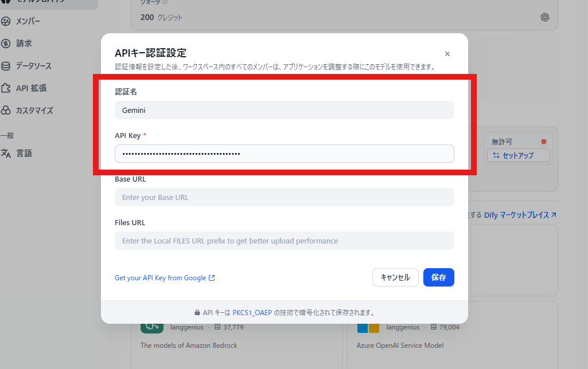This screenshot has height=369, width=588.
Task: Click the Azure OpenAI Service icon
Action: pos(368,327)
